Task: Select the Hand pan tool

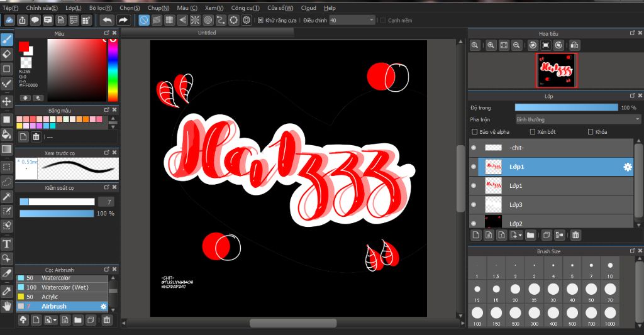Action: [6, 306]
